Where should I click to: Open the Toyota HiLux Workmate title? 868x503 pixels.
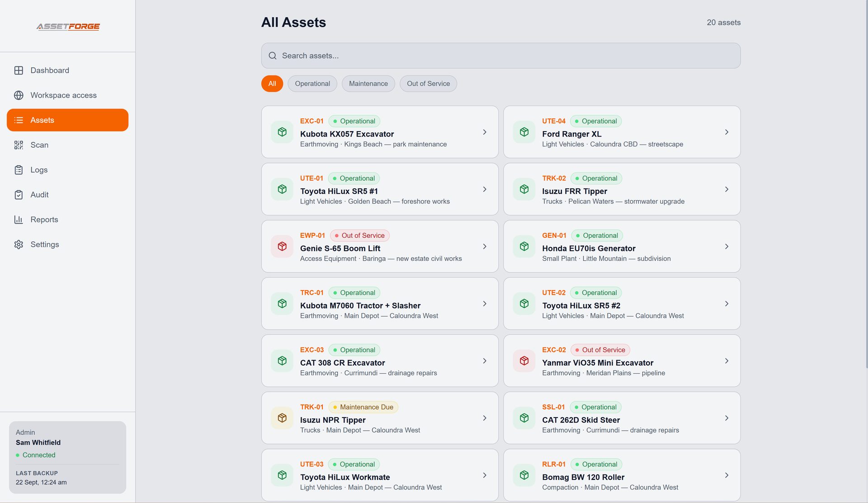coord(345,477)
